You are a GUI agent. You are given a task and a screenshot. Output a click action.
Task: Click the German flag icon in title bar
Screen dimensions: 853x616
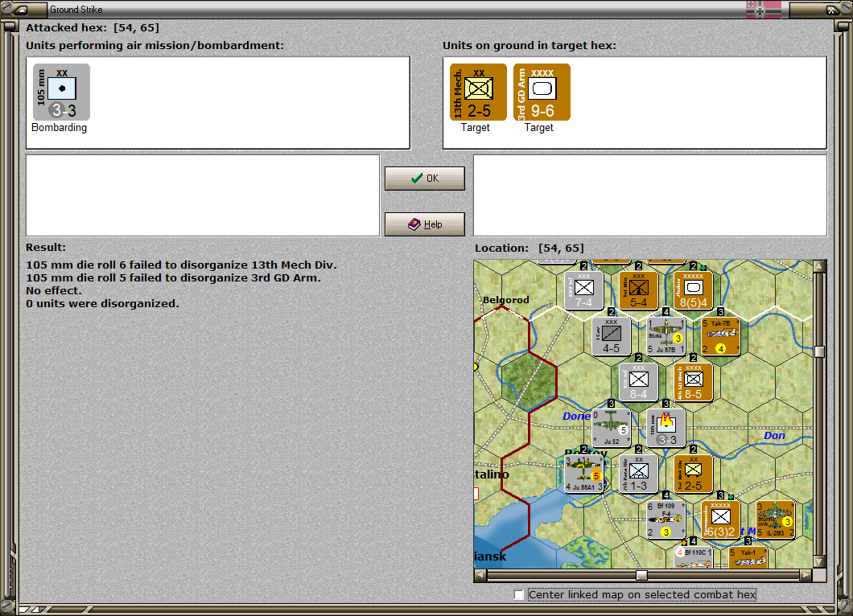click(x=763, y=9)
